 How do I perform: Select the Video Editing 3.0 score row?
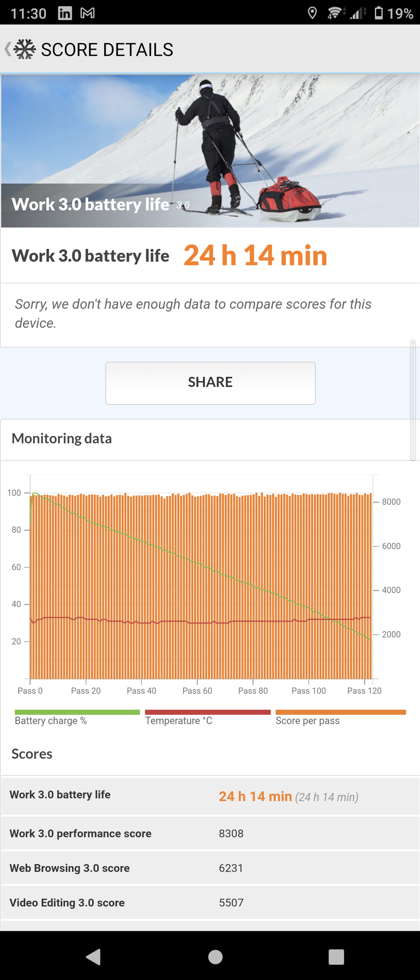pyautogui.click(x=210, y=902)
